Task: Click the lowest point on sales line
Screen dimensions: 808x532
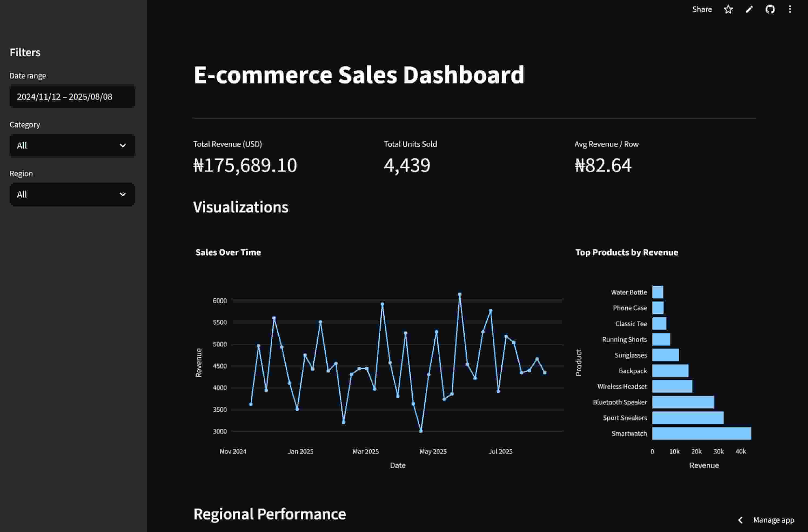Action: coord(421,431)
